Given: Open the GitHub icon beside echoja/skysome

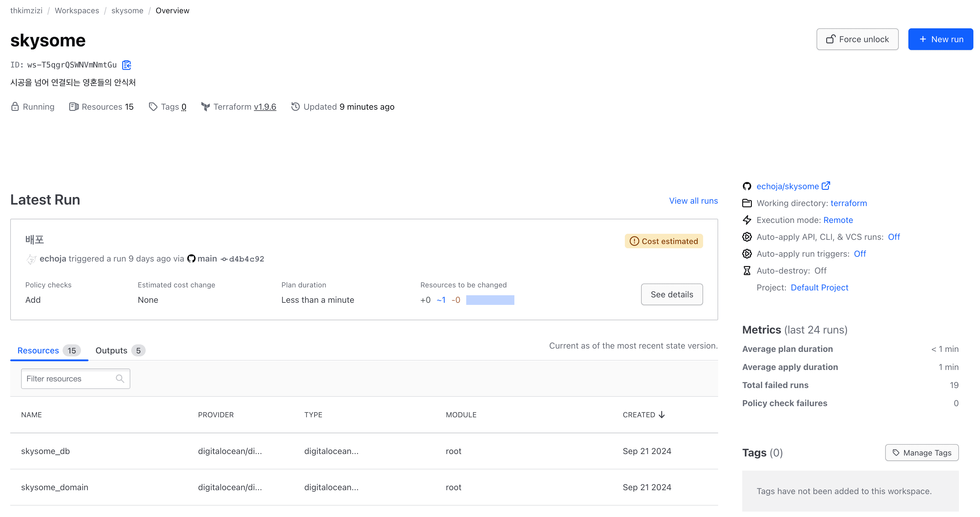Looking at the screenshot, I should [747, 186].
